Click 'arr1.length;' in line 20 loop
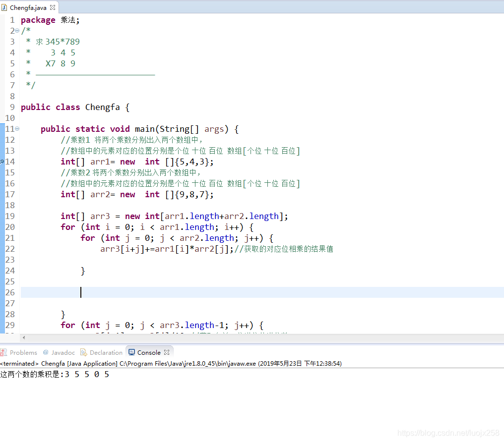Viewport: 504px width, 442px height. coord(189,227)
